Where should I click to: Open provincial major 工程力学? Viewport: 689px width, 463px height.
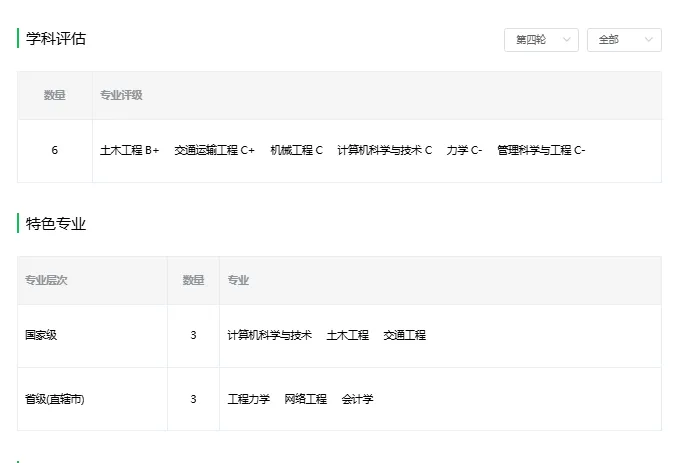click(x=248, y=399)
